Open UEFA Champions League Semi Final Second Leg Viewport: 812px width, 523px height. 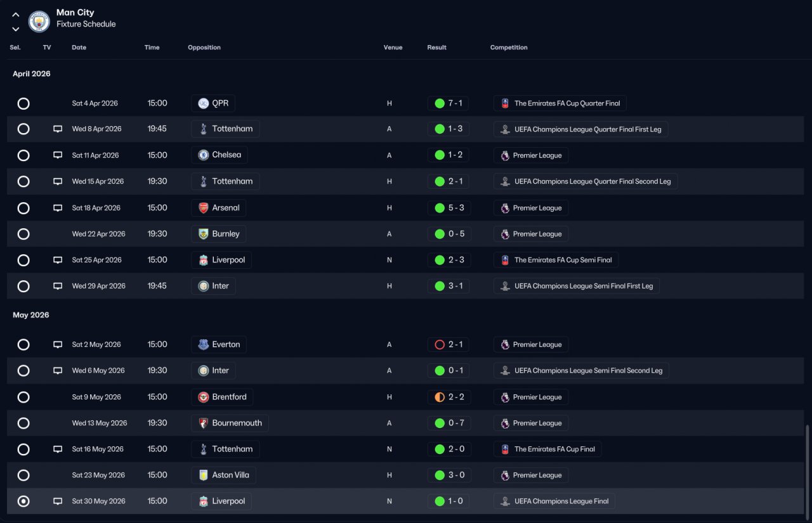point(581,371)
